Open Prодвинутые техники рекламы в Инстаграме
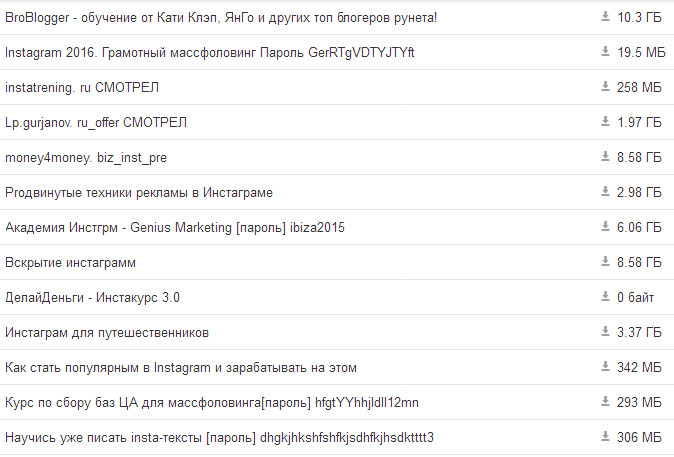This screenshot has width=674, height=457. [139, 193]
